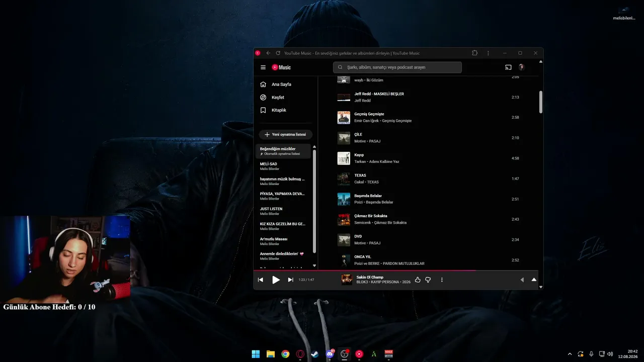Open the KIZ KIZA GEZELİM BU GE... playlist
This screenshot has height=362, width=644.
click(283, 226)
